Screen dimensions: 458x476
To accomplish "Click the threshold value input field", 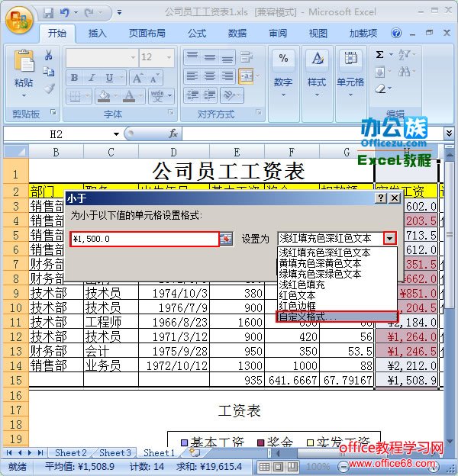I will coord(144,239).
